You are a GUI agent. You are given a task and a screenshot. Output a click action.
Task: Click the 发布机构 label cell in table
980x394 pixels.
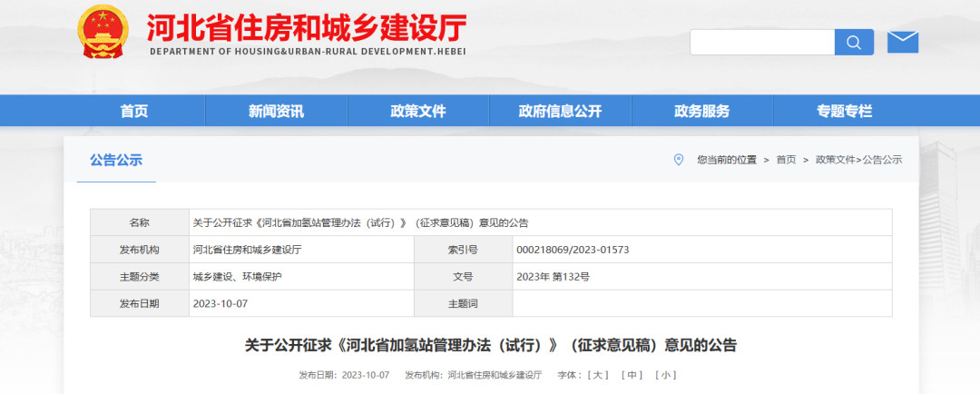click(x=140, y=250)
